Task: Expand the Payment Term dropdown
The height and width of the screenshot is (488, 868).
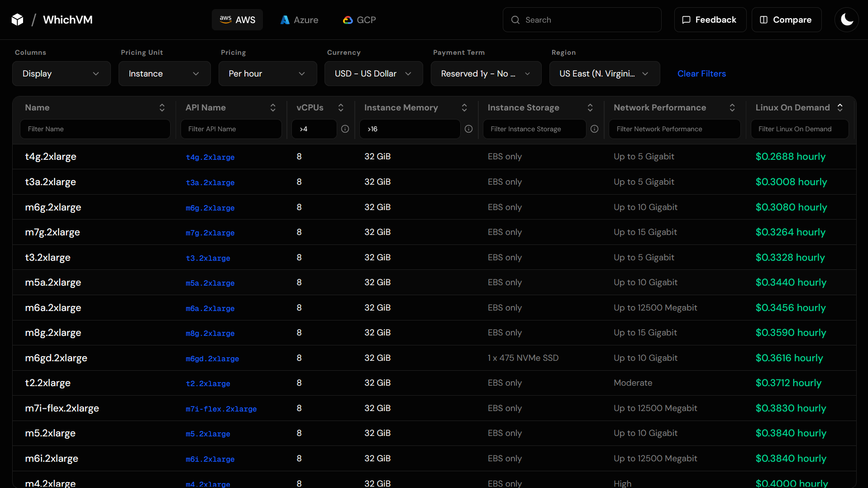Action: click(x=486, y=73)
